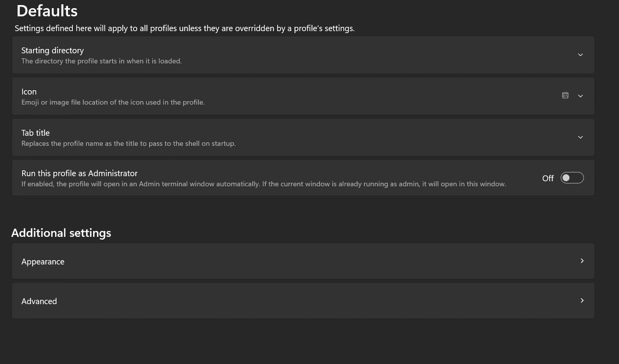
Task: Expand the Tab title chevron
Action: tap(580, 137)
